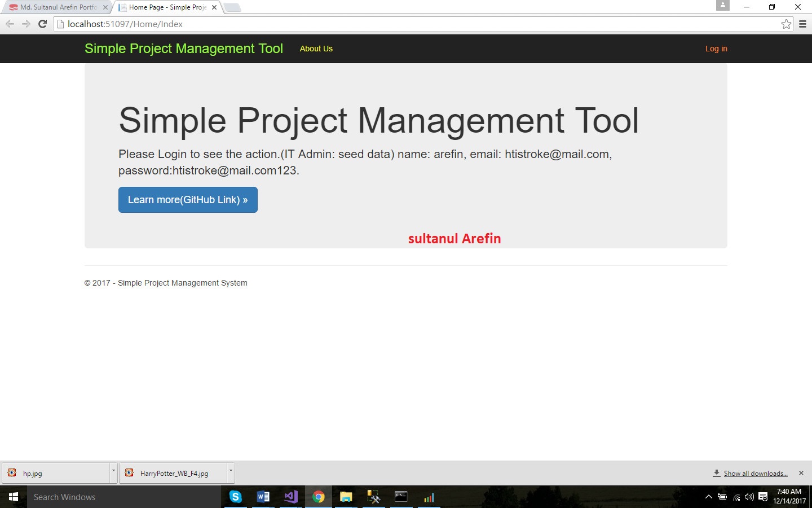812x508 pixels.
Task: Open the About Us menu item
Action: tap(316, 49)
